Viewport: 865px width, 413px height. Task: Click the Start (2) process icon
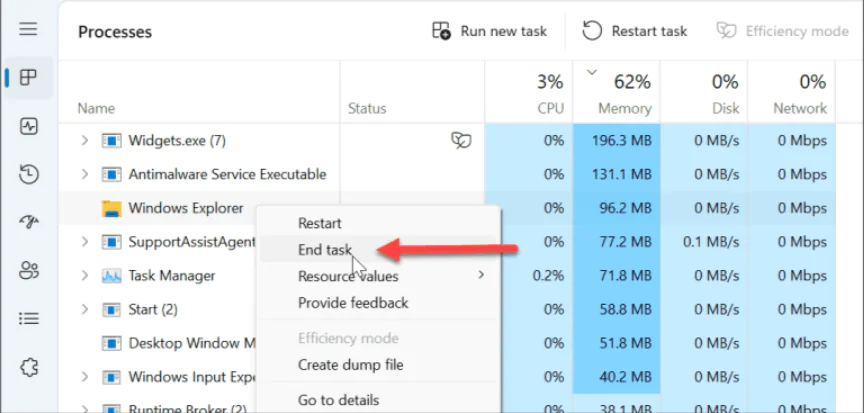tap(111, 309)
